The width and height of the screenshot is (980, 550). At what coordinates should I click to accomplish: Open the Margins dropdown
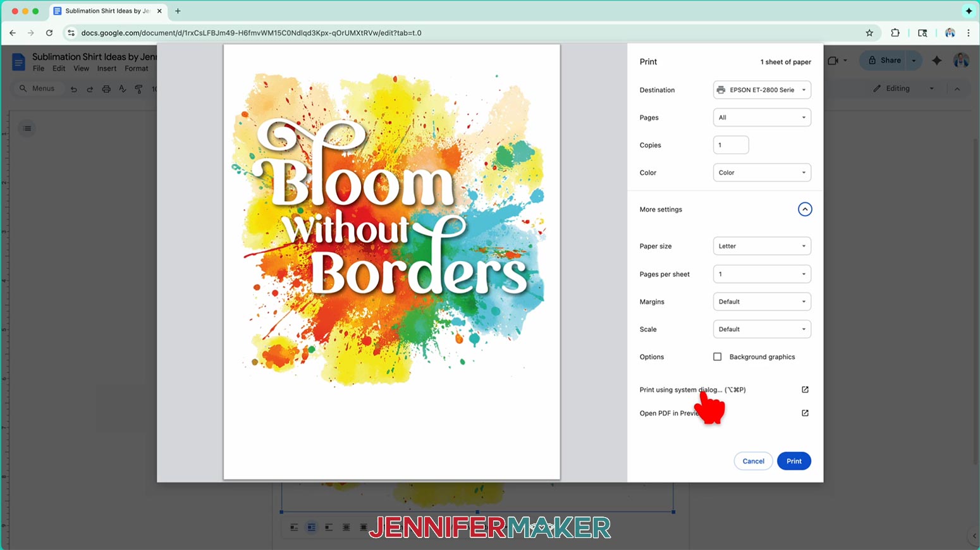(762, 302)
